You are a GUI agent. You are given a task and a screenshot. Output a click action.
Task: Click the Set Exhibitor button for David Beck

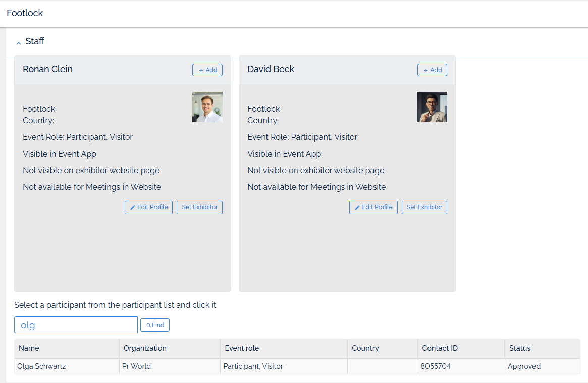(424, 207)
